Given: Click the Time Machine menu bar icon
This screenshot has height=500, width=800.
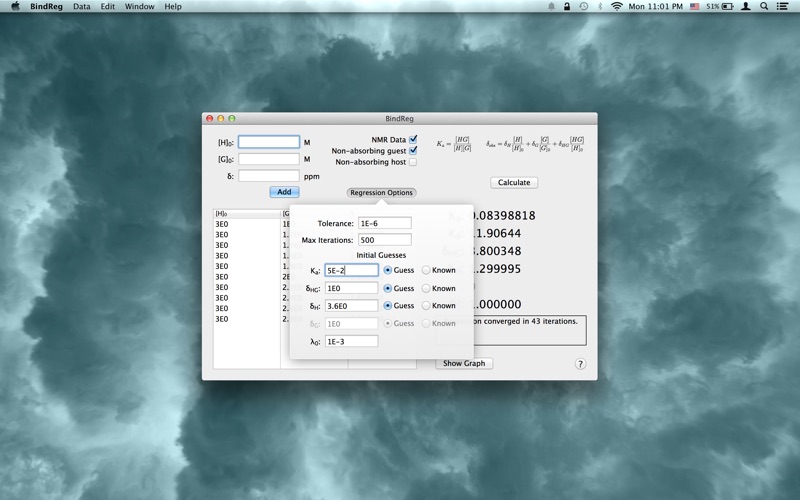Looking at the screenshot, I should tap(583, 6).
